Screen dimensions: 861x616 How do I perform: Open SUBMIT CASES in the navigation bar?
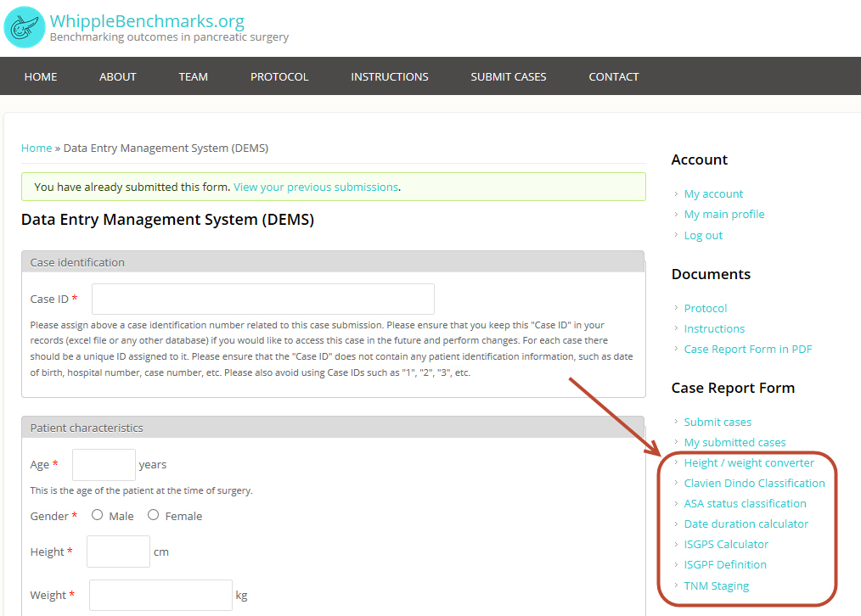509,76
